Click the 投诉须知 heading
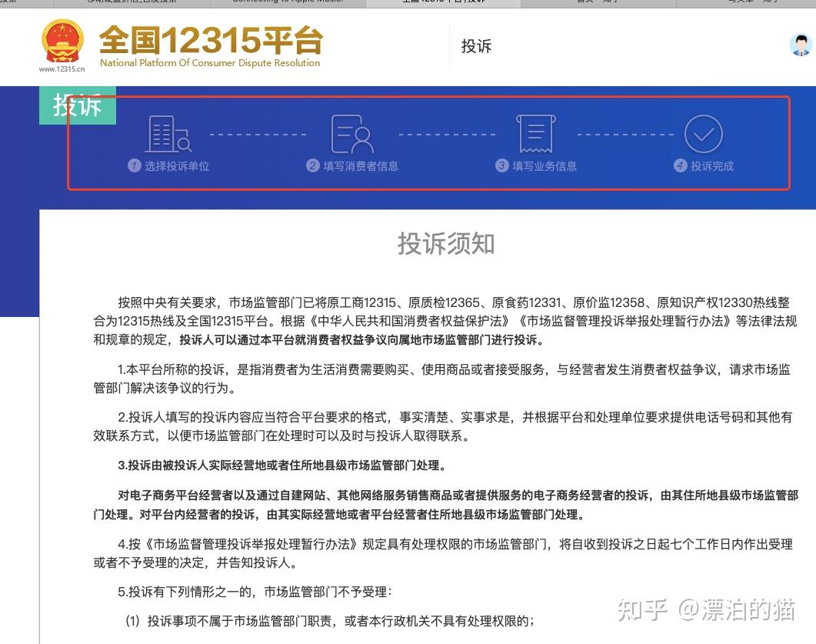This screenshot has width=816, height=644. point(446,244)
